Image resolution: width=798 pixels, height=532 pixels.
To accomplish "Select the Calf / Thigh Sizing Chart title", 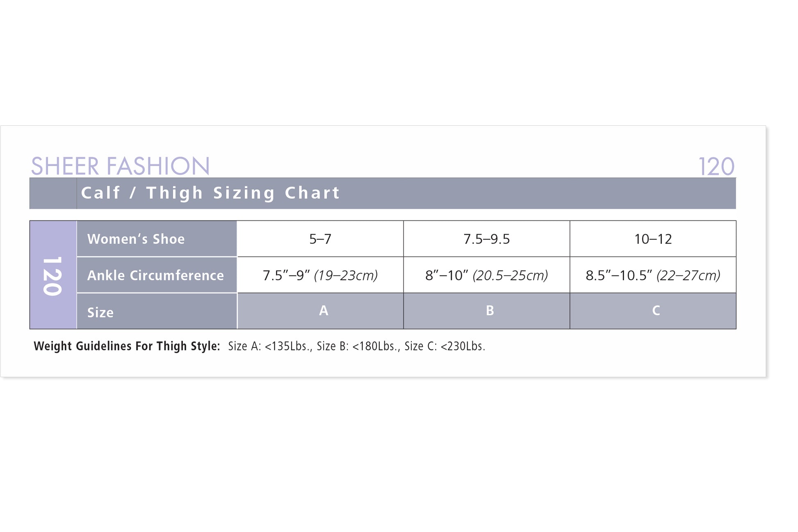I will [x=210, y=193].
